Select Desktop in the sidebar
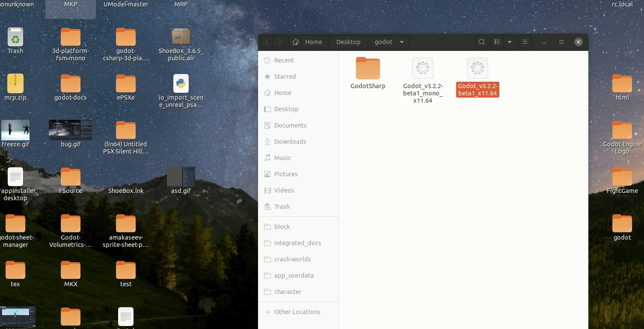This screenshot has width=644, height=329. 298,109
